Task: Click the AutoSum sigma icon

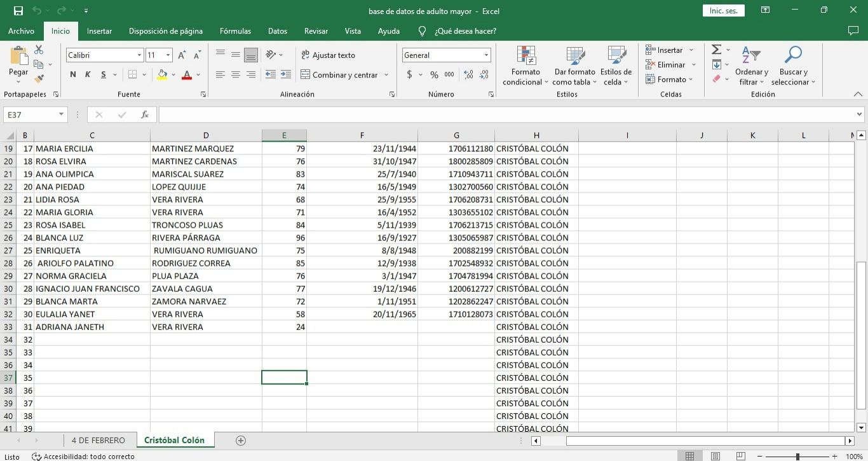Action: 716,50
